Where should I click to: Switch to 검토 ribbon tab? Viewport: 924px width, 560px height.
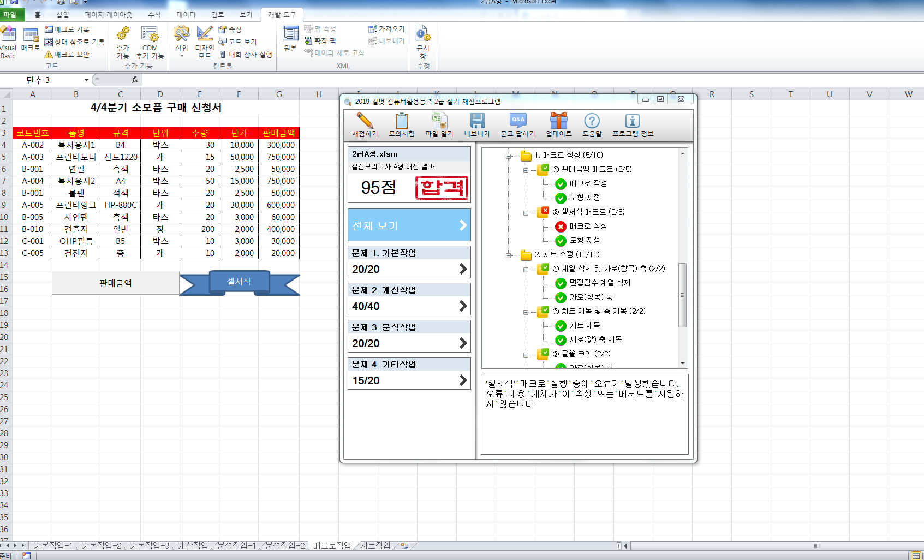[x=218, y=15]
